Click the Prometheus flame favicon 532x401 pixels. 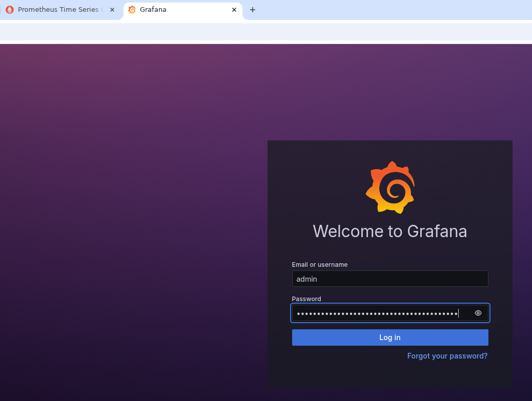point(9,10)
